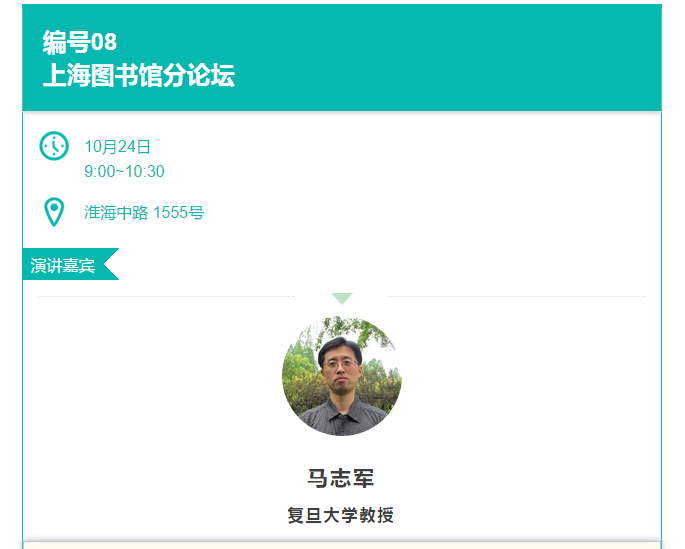Click the small green triangle pointer above the photo
685x549 pixels.
[342, 298]
